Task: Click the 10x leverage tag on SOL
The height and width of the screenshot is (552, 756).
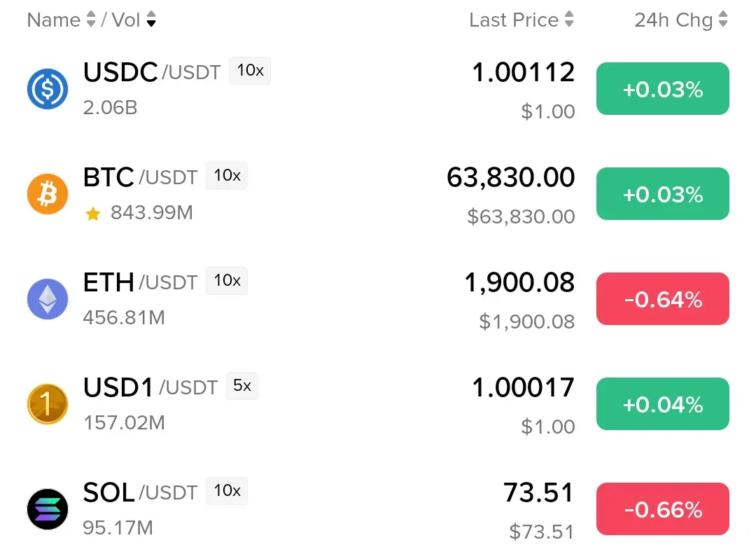Action: tap(227, 491)
